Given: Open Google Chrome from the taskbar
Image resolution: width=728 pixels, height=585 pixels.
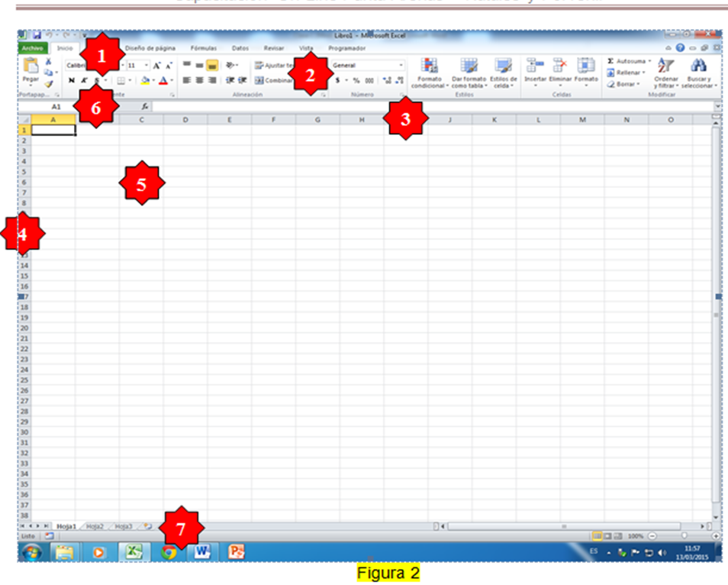Looking at the screenshot, I should [x=169, y=552].
